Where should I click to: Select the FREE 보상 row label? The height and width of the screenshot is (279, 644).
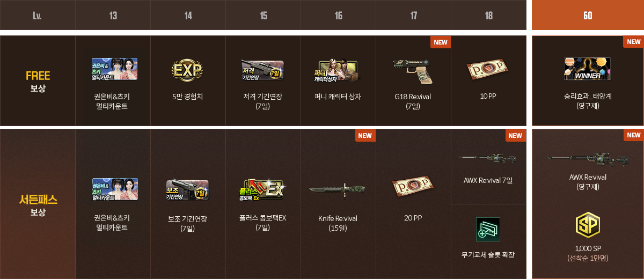pos(38,81)
